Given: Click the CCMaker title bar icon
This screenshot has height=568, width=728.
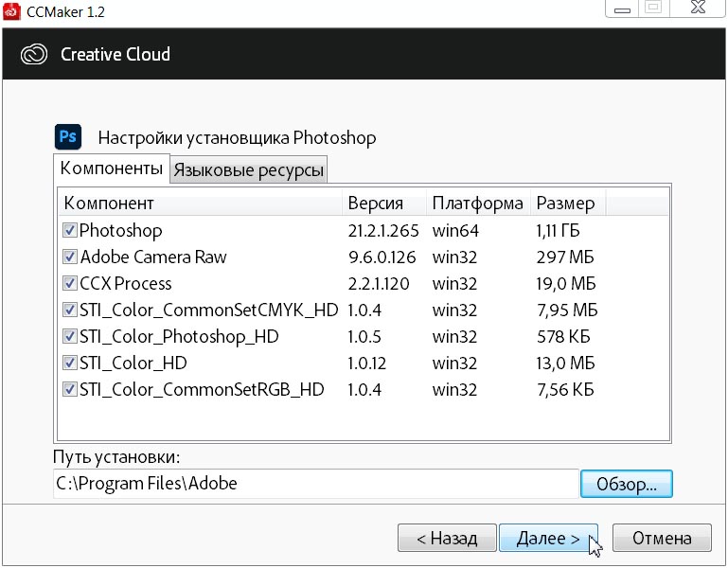Looking at the screenshot, I should point(13,9).
